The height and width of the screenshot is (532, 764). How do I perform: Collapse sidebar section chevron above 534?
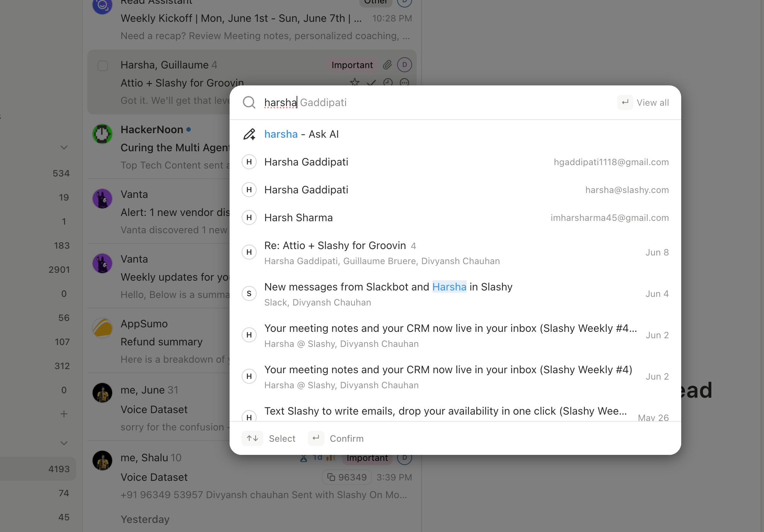pos(64,147)
